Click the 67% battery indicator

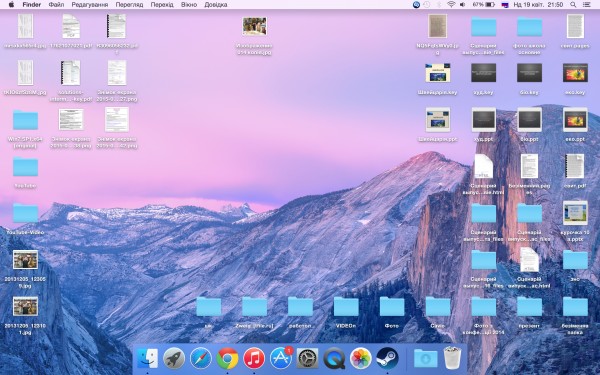point(483,5)
